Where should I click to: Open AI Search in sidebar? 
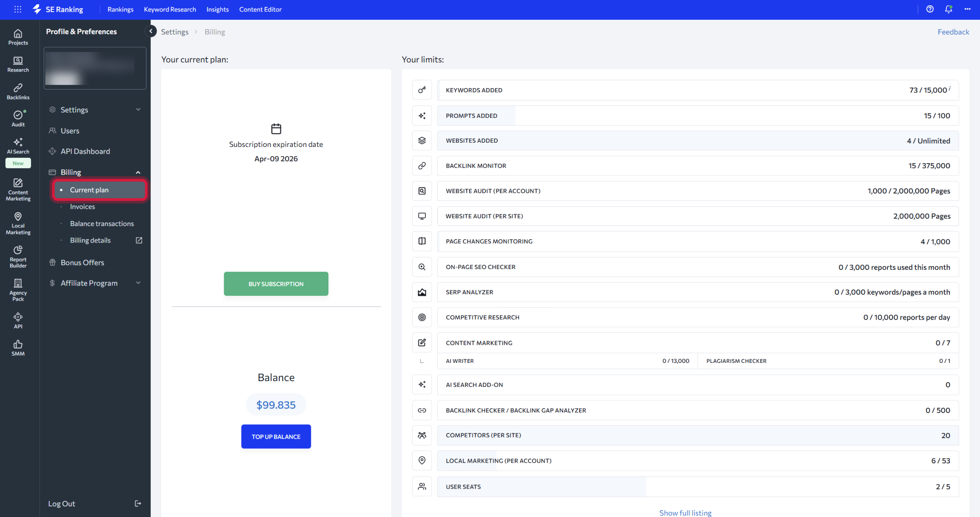pyautogui.click(x=18, y=146)
